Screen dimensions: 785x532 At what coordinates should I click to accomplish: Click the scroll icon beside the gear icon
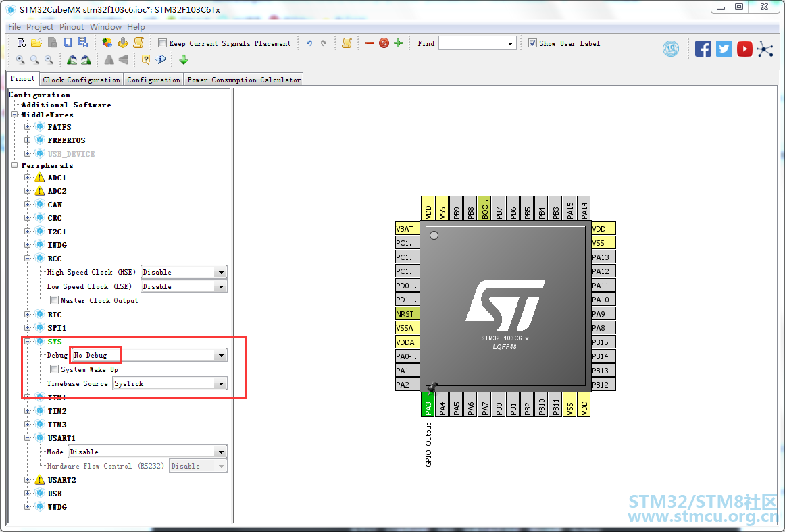click(138, 43)
